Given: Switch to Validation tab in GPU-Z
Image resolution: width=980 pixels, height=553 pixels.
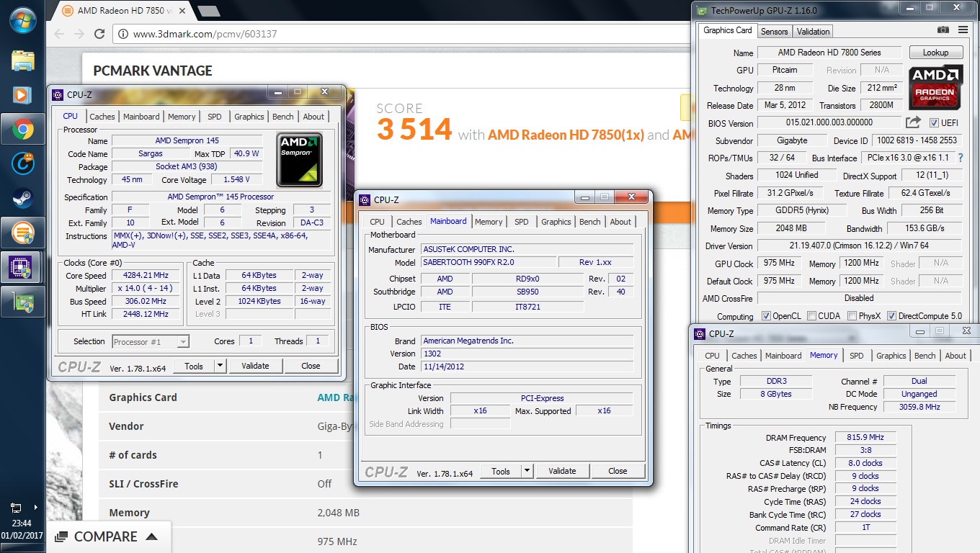Looking at the screenshot, I should tap(814, 31).
